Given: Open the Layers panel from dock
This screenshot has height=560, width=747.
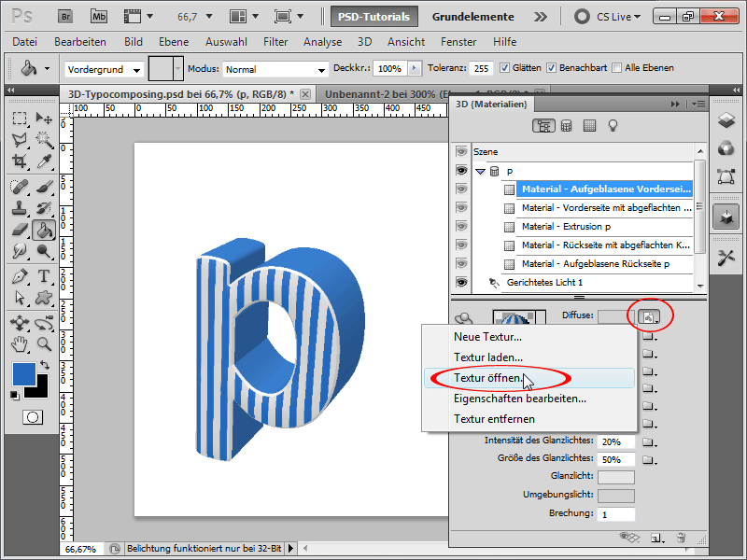Looking at the screenshot, I should click(726, 120).
